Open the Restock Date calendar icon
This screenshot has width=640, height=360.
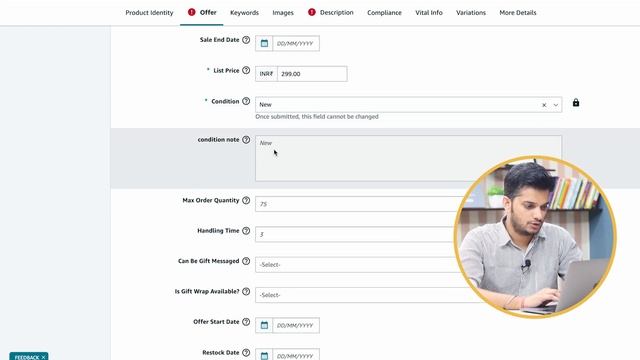coord(264,356)
